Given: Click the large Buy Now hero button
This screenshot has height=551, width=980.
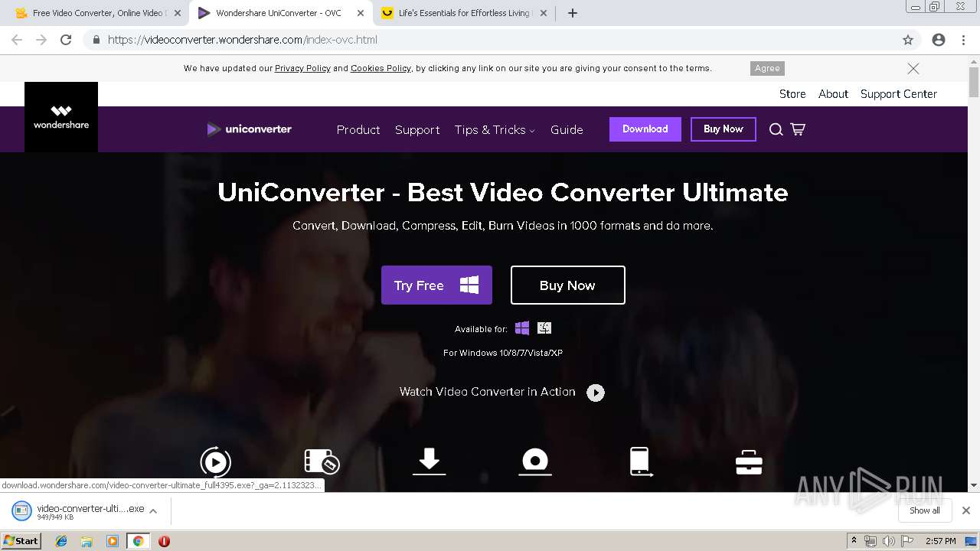Looking at the screenshot, I should pos(568,285).
